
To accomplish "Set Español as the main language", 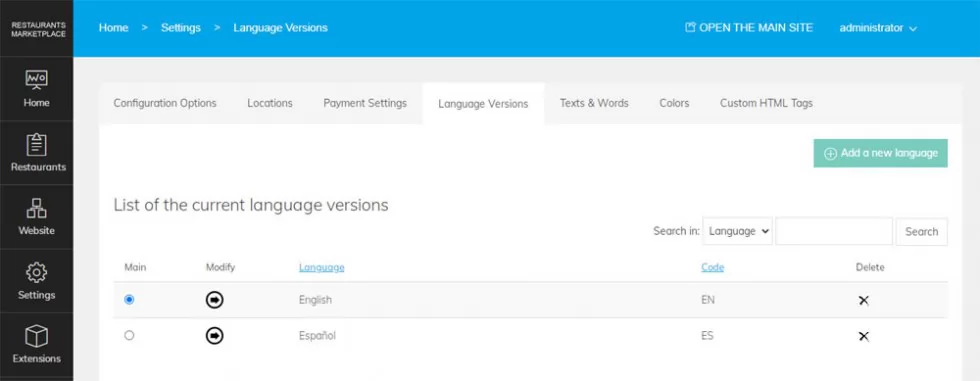I will tap(129, 335).
